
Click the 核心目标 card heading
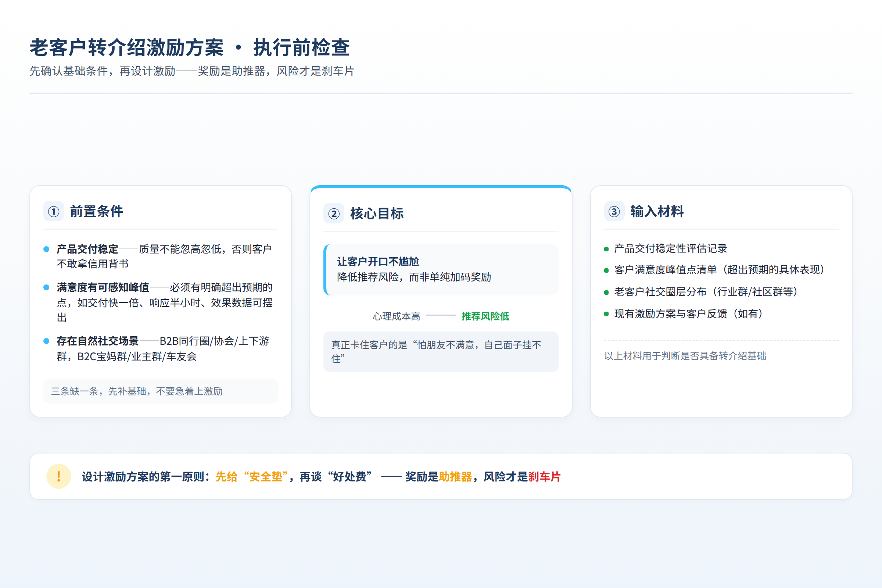[377, 214]
